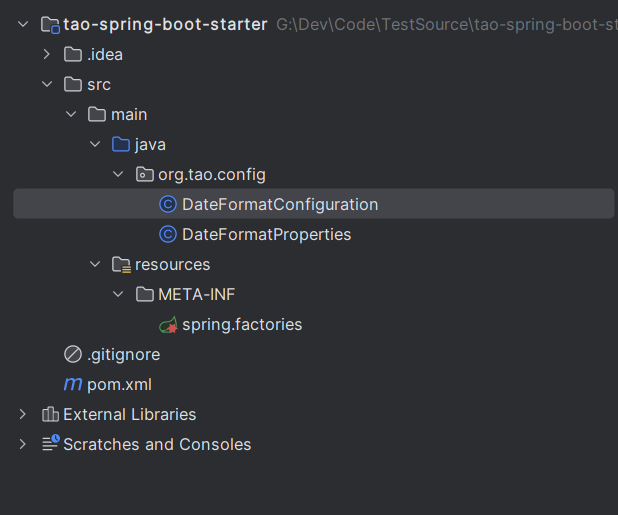
Task: Collapse the src folder
Action: [46, 84]
